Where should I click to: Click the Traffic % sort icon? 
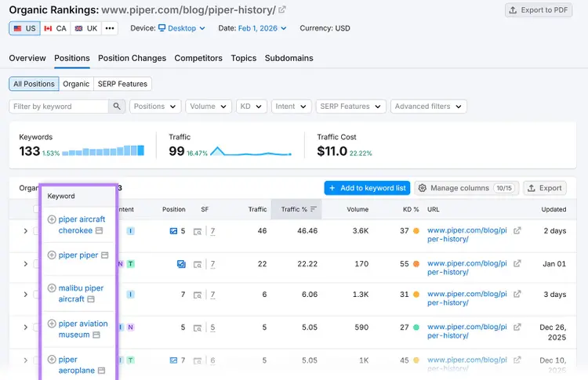tap(314, 209)
